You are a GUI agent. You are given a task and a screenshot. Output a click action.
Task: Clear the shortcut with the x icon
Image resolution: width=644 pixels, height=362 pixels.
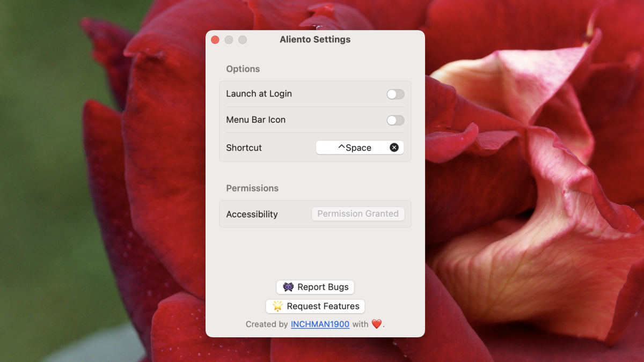(394, 147)
